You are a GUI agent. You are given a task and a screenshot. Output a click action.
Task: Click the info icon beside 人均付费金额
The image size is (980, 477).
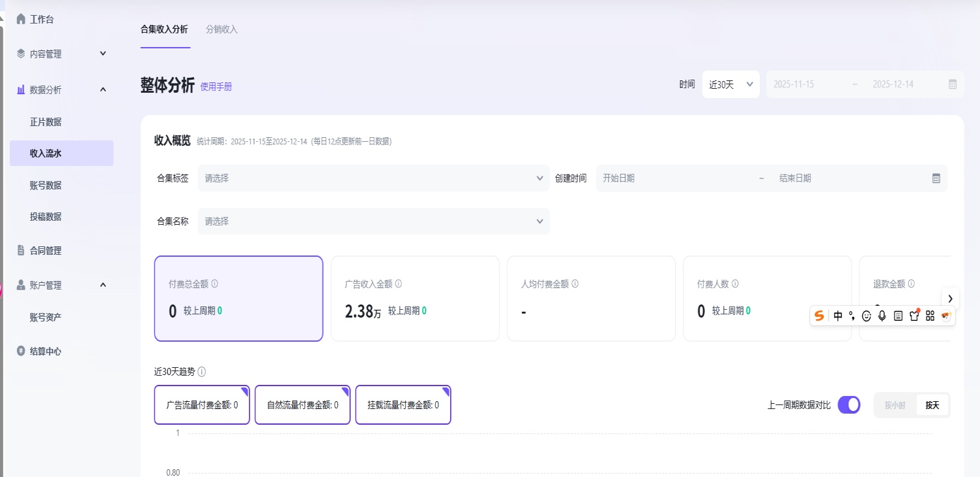[575, 284]
